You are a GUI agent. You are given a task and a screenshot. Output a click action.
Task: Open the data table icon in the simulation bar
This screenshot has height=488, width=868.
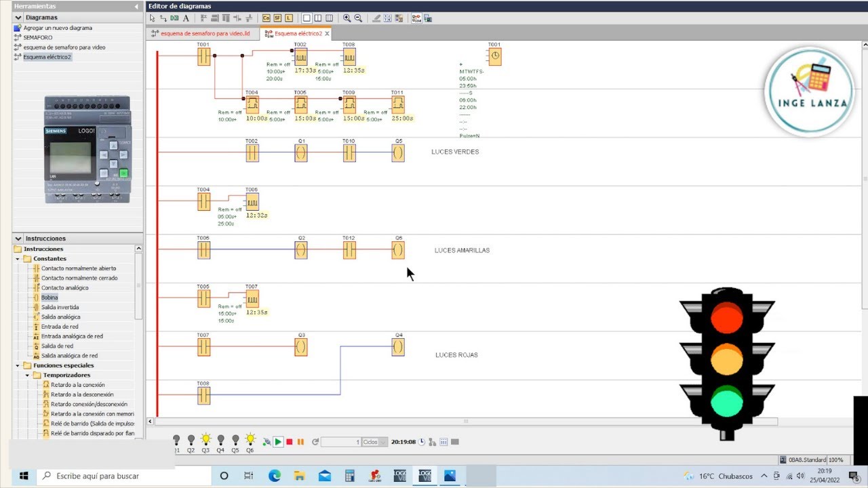(443, 442)
